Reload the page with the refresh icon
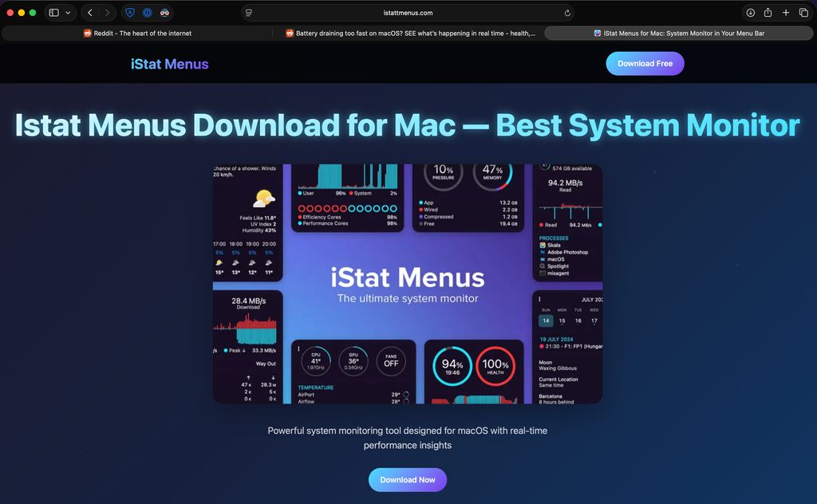This screenshot has height=504, width=817. pyautogui.click(x=567, y=13)
